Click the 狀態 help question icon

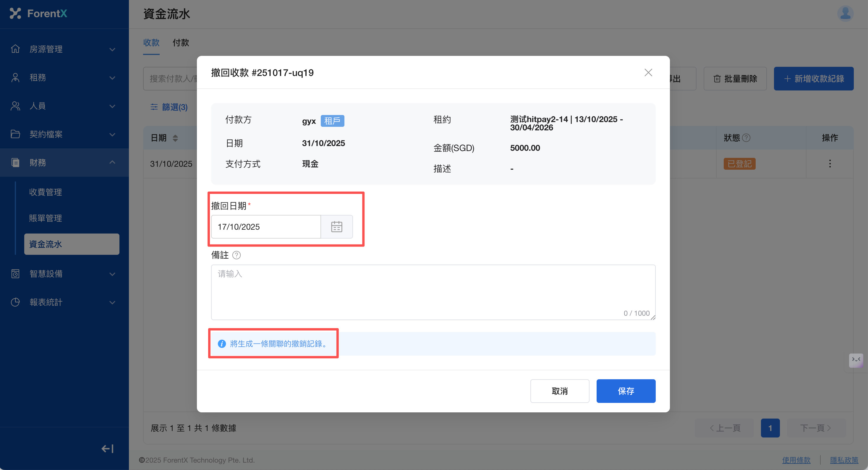pos(746,138)
